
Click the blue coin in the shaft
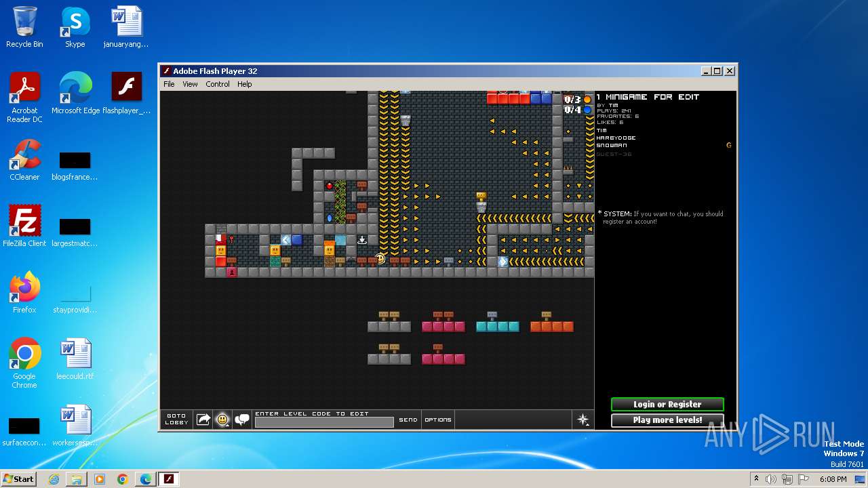330,218
